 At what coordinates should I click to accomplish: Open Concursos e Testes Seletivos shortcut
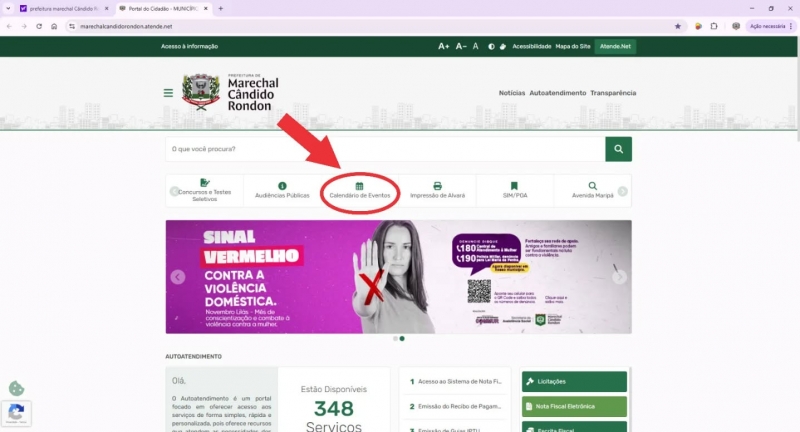point(205,190)
